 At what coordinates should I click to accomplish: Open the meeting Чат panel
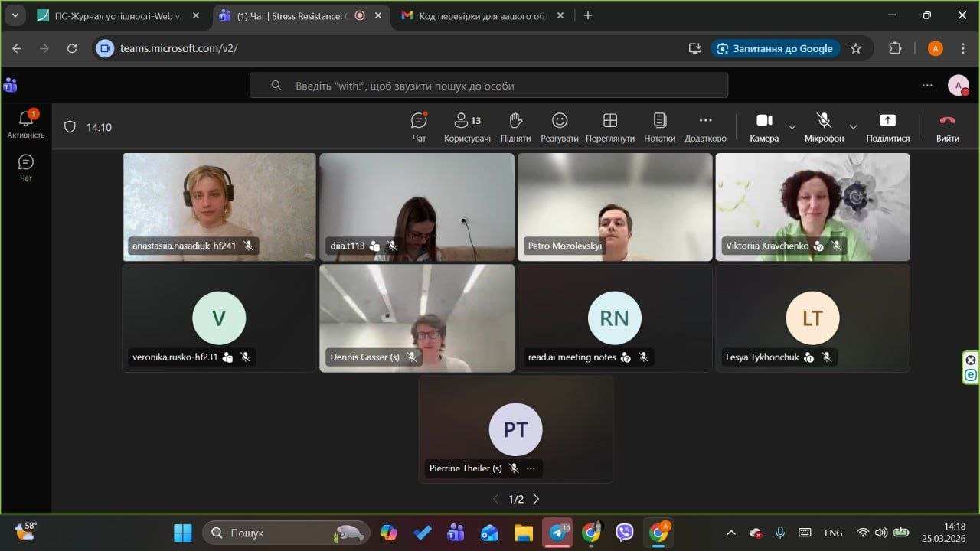pos(419,127)
